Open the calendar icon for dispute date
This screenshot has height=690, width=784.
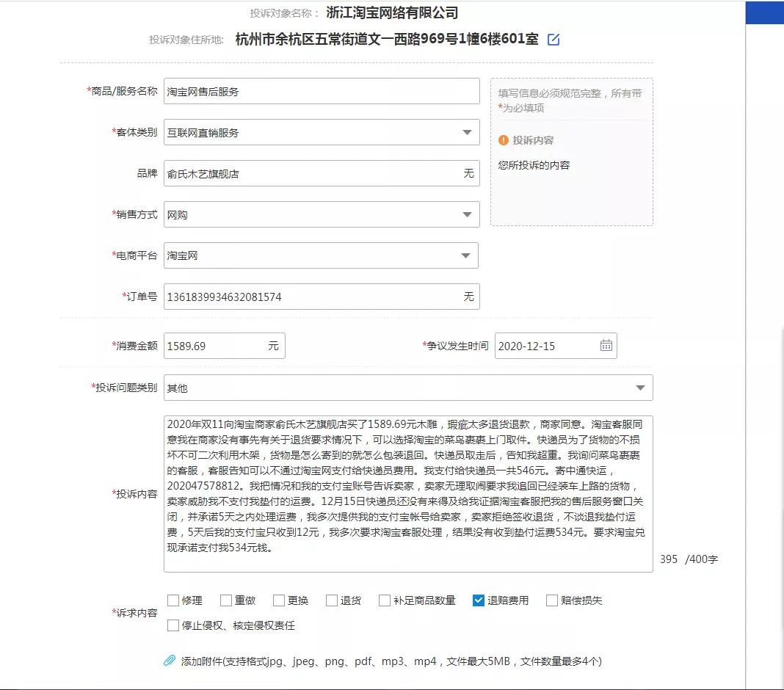(606, 345)
